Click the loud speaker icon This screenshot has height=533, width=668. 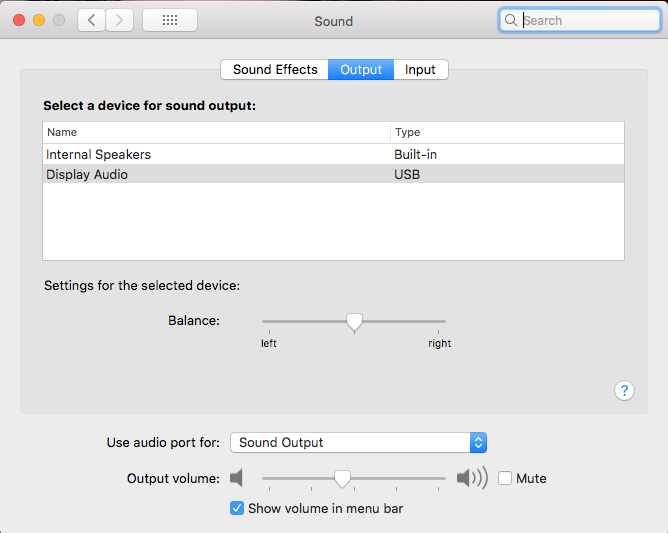tap(472, 478)
